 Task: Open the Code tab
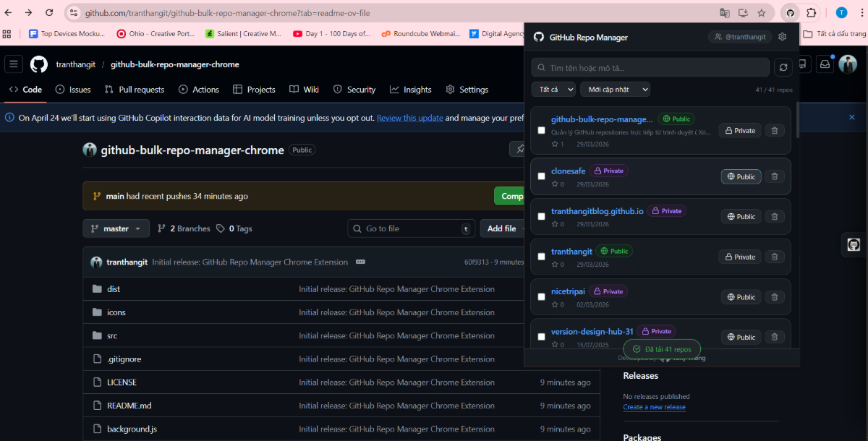coord(25,90)
